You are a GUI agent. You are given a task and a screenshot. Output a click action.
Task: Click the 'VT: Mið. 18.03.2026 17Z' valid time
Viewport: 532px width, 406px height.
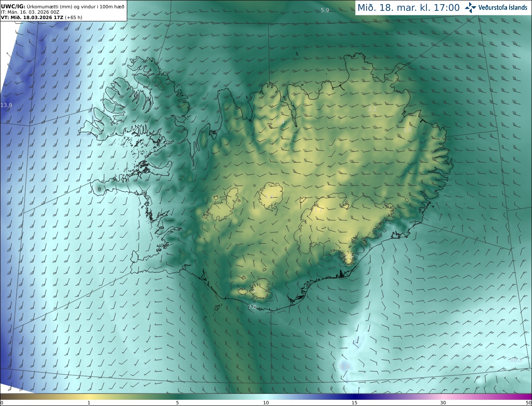click(32, 17)
